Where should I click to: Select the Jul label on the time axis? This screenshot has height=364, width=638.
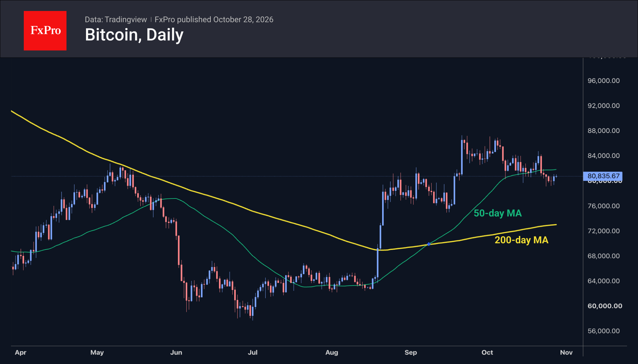tap(253, 352)
